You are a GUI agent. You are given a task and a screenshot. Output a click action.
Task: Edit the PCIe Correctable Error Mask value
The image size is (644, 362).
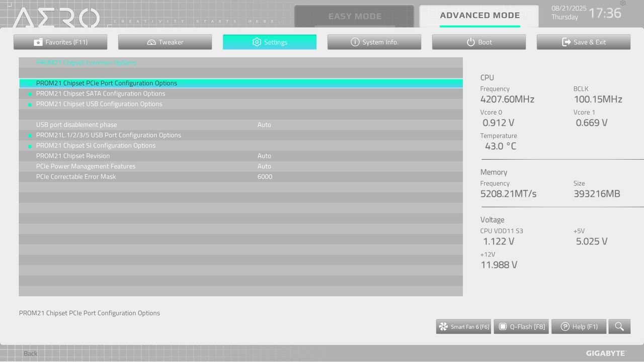(x=264, y=176)
